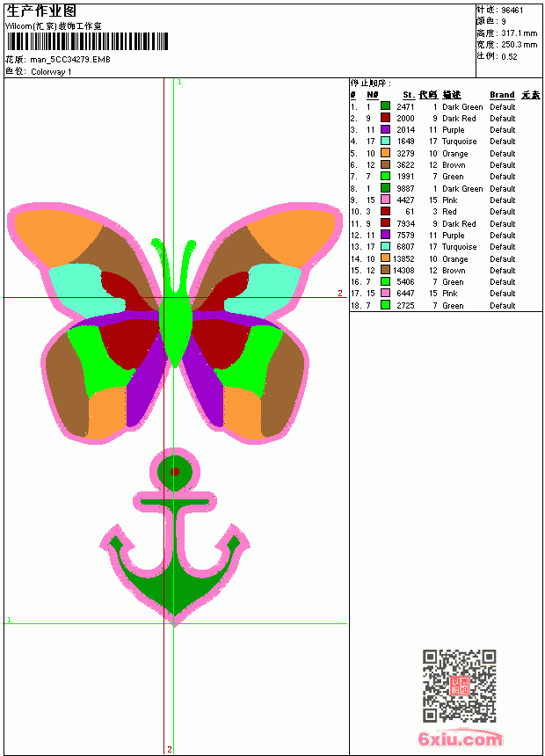Select the Brown swatch in row 6

click(x=385, y=164)
